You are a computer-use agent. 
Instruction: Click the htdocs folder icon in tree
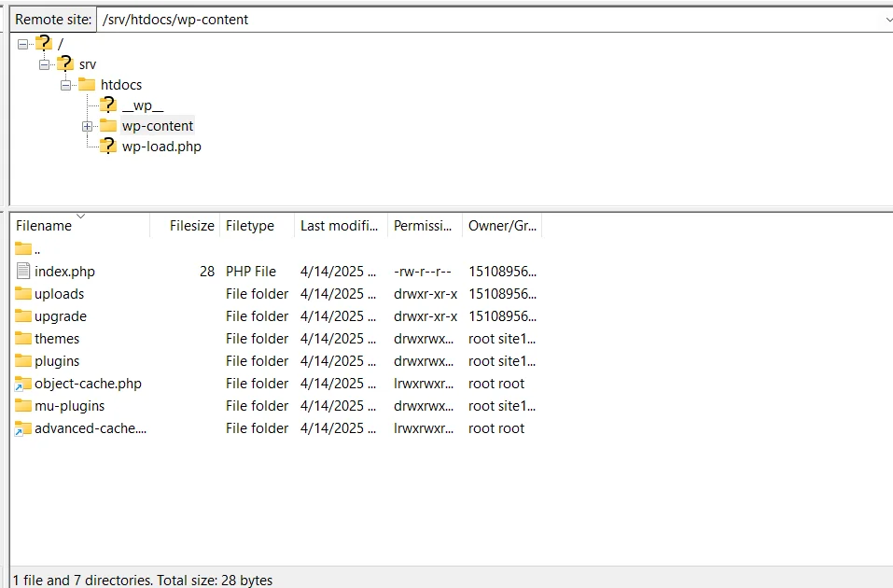pyautogui.click(x=87, y=85)
